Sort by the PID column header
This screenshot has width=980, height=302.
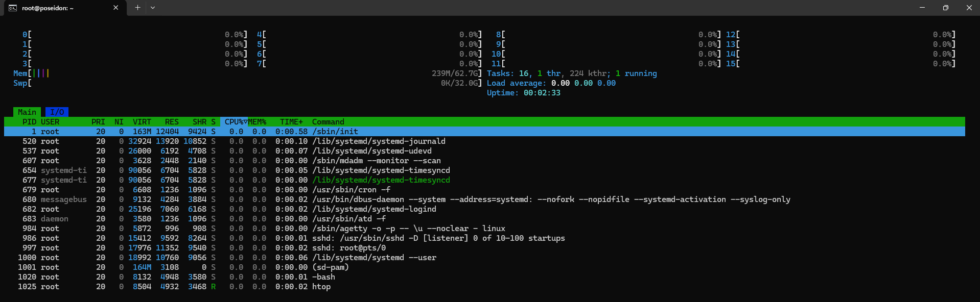click(x=29, y=122)
